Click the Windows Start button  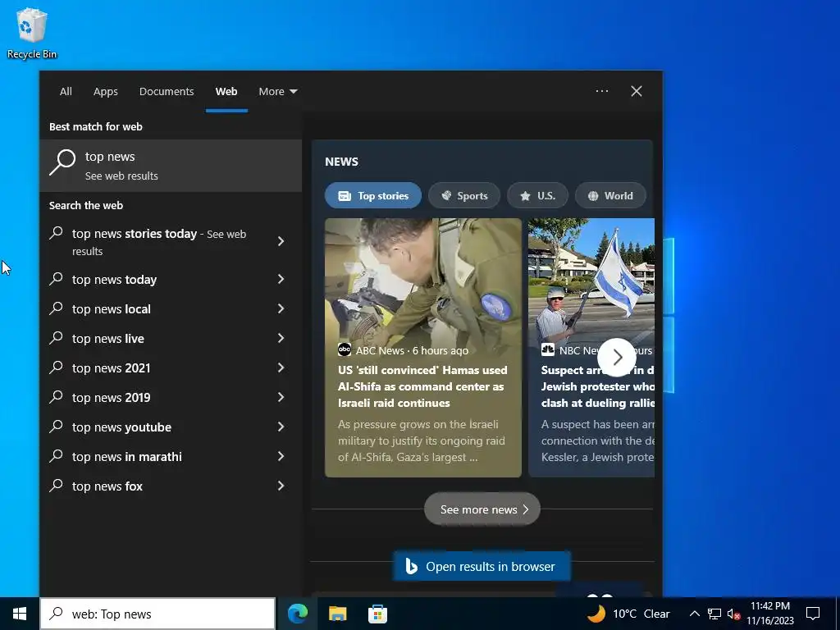[x=20, y=614]
